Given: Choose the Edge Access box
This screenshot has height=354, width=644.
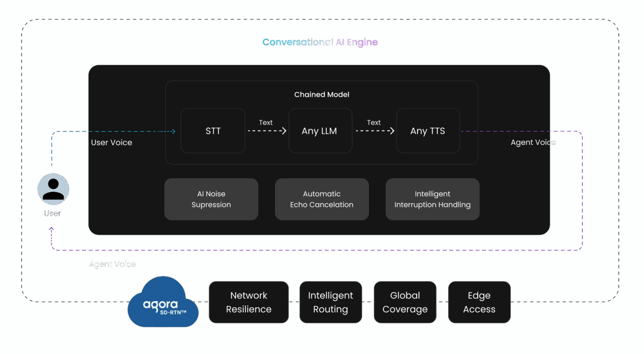Looking at the screenshot, I should pyautogui.click(x=479, y=302).
